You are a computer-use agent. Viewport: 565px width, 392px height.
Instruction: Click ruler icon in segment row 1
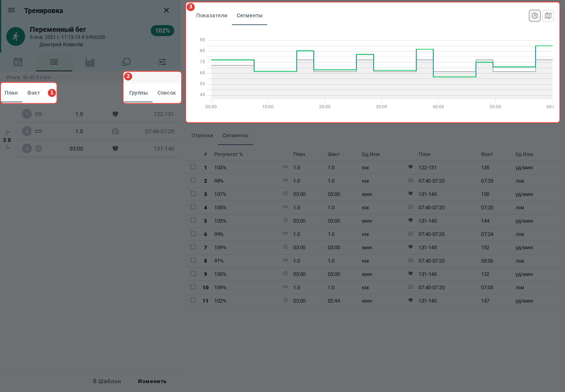pyautogui.click(x=285, y=167)
